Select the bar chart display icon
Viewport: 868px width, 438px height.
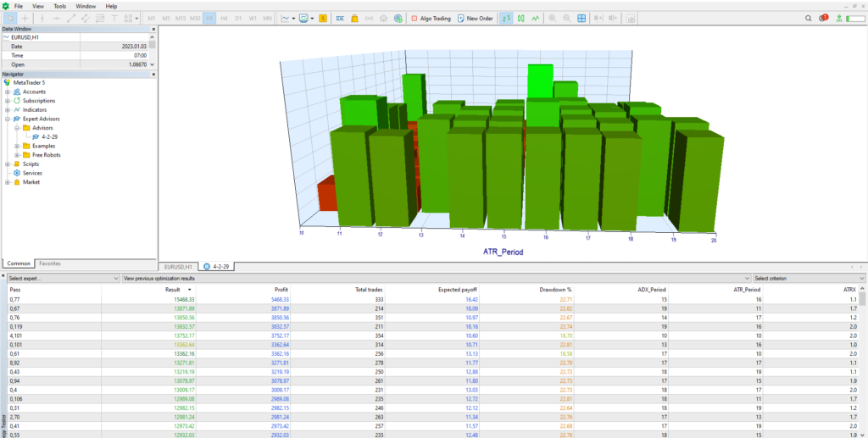[x=505, y=18]
